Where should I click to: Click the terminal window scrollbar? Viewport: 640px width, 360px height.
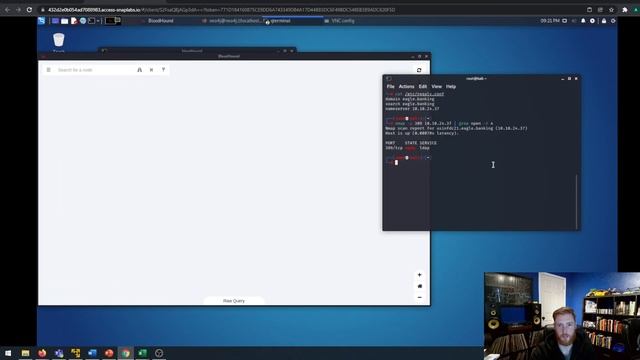577,202
